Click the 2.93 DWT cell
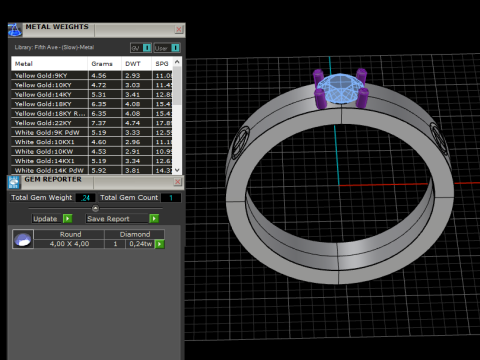 [x=137, y=75]
